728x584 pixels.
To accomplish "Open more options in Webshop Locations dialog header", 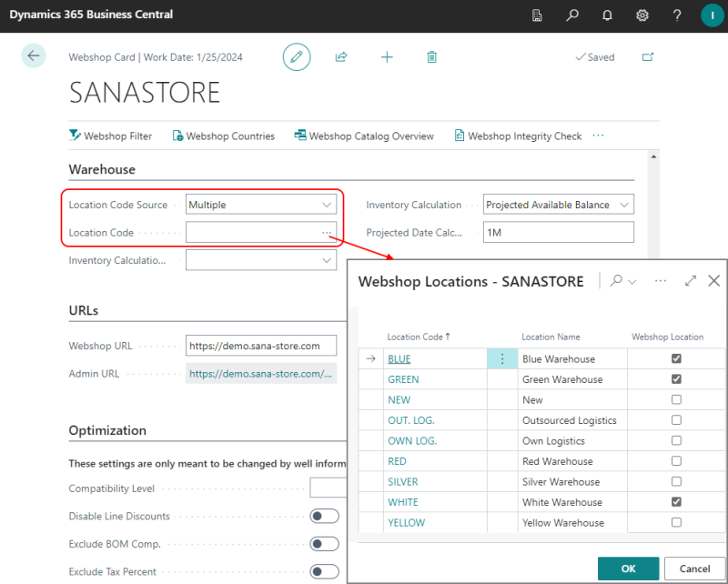I will (661, 281).
